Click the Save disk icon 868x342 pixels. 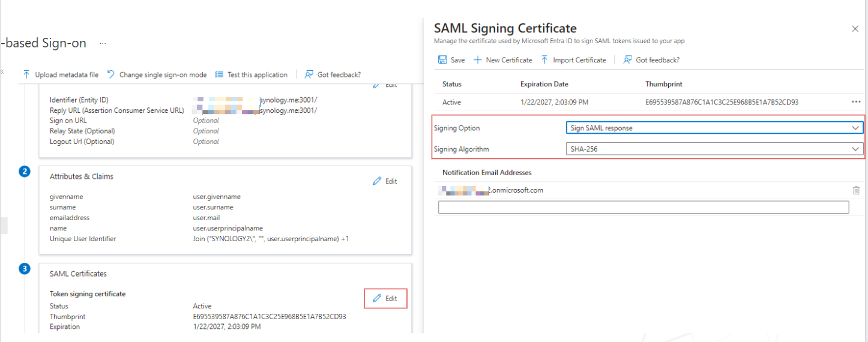pos(442,60)
